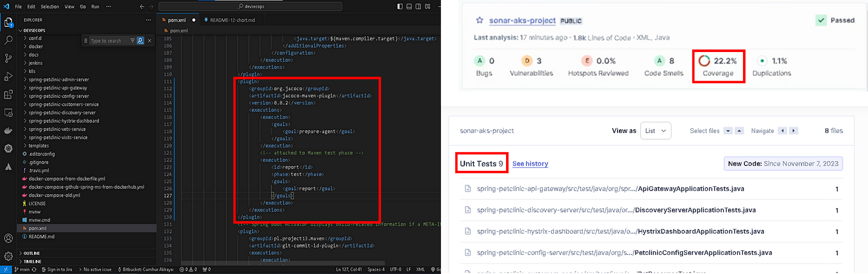Open the File menu
Screen dimensions: 868x274
(18, 7)
